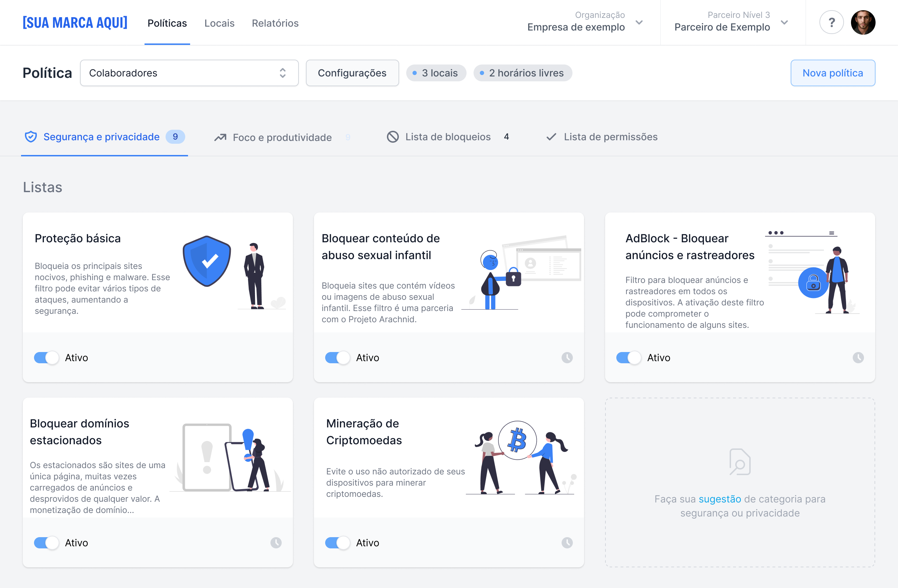Image resolution: width=898 pixels, height=588 pixels.
Task: Open the user profile avatar
Action: click(x=863, y=23)
